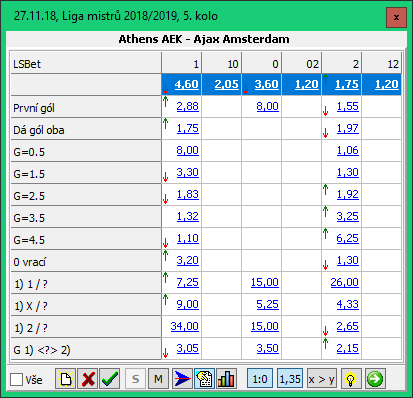The width and height of the screenshot is (413, 398).
Task: Click column header 12
Action: click(x=382, y=63)
